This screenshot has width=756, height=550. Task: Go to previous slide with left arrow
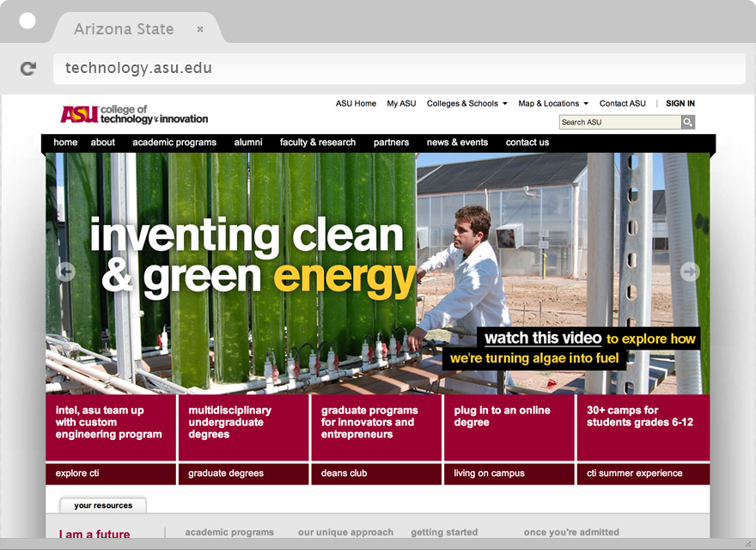point(66,272)
